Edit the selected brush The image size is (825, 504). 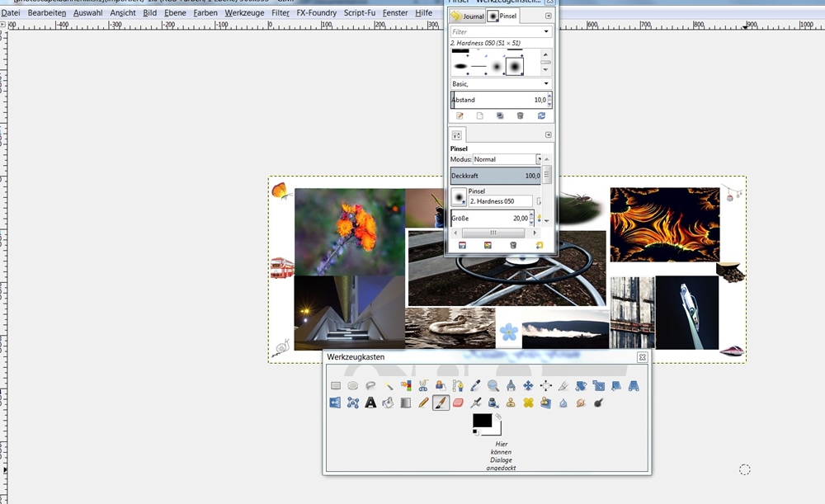[x=460, y=115]
